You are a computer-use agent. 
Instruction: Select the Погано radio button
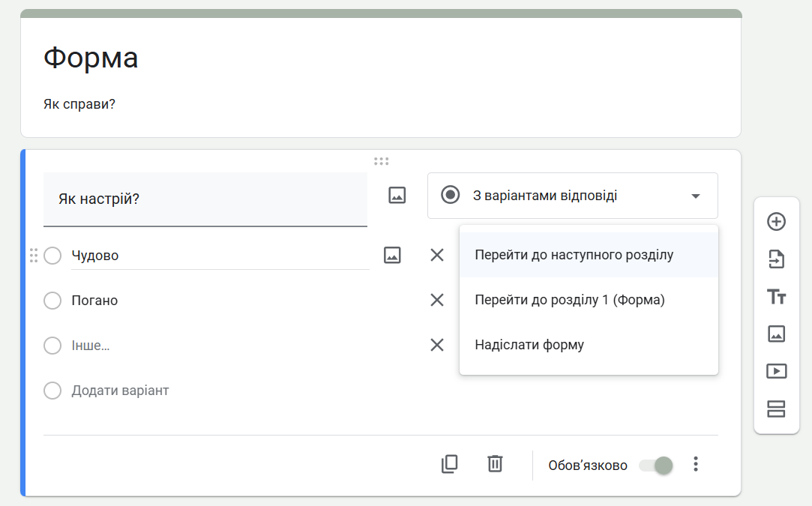pos(52,301)
